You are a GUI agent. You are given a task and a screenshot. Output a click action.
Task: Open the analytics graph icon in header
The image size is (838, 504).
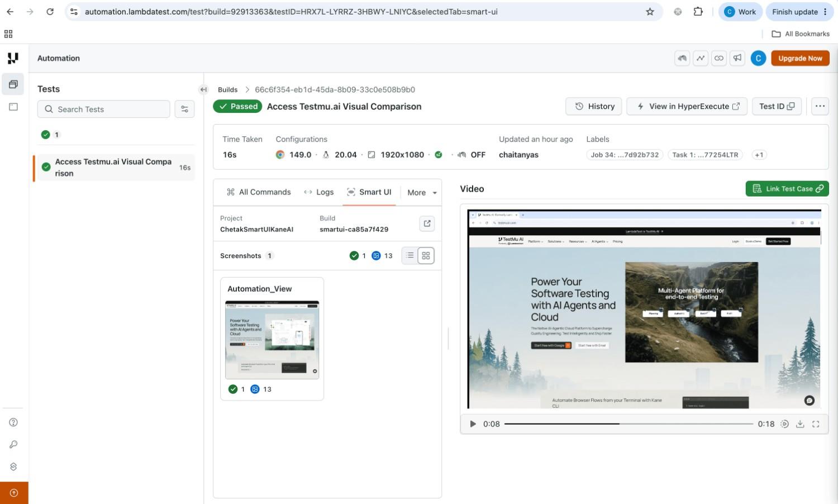[701, 58]
